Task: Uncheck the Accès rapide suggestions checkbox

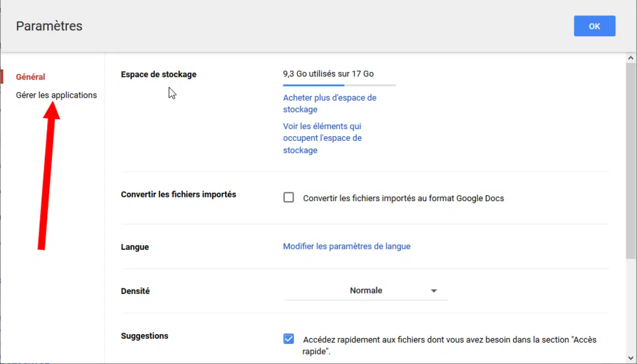Action: pyautogui.click(x=289, y=339)
